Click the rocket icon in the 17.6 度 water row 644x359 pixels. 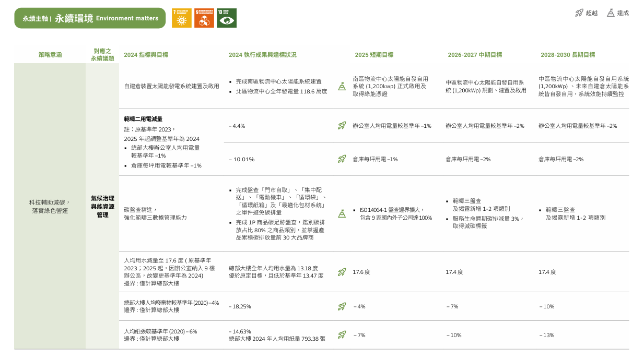tap(342, 272)
